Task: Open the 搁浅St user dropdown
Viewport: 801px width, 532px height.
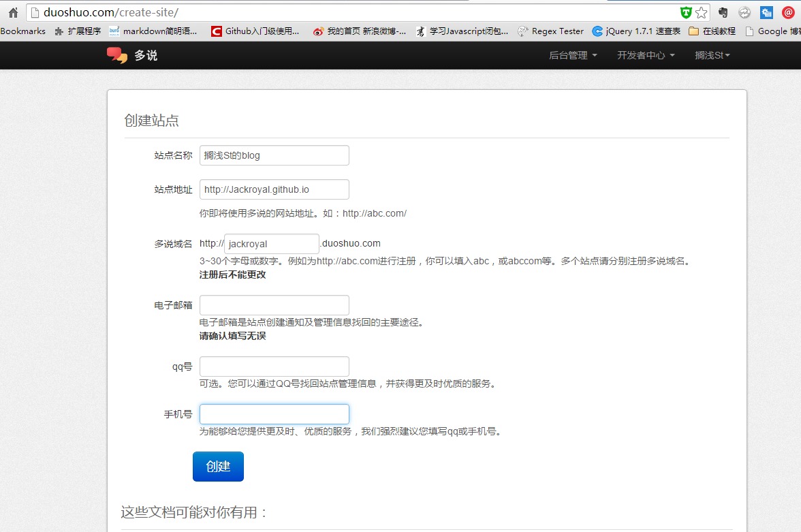Action: pyautogui.click(x=712, y=55)
